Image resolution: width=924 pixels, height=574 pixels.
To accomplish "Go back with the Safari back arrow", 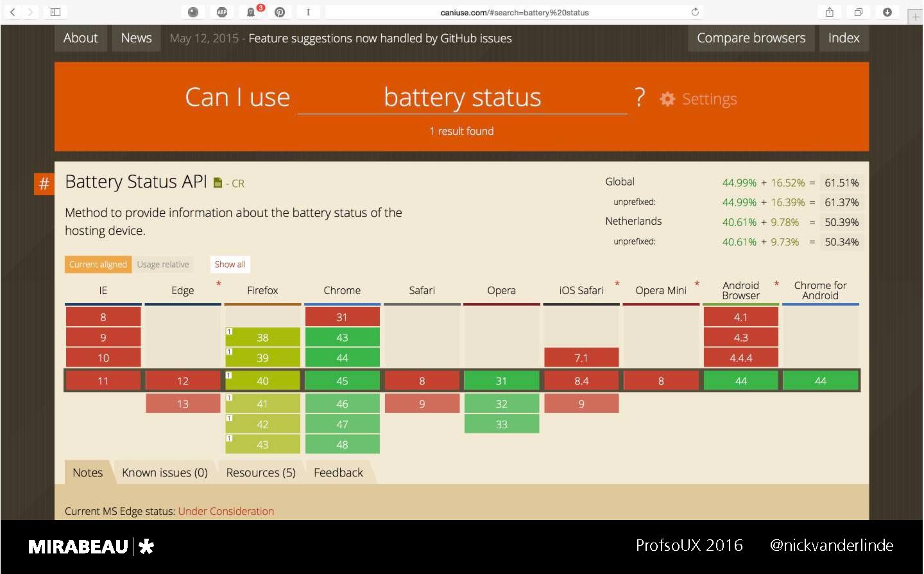I will (x=13, y=12).
